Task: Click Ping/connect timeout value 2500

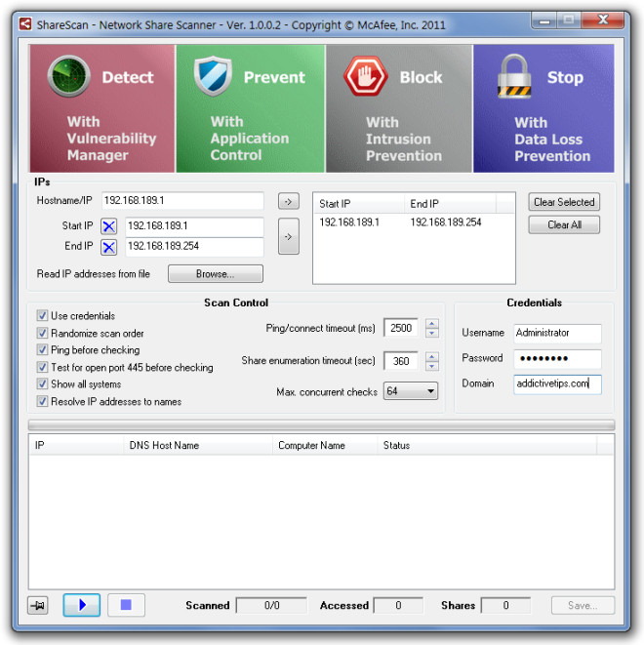Action: click(401, 328)
